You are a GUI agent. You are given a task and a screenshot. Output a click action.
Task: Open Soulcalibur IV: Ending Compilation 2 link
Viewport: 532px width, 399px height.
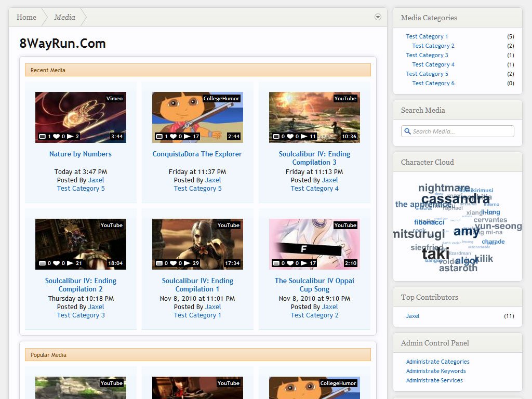coord(81,285)
